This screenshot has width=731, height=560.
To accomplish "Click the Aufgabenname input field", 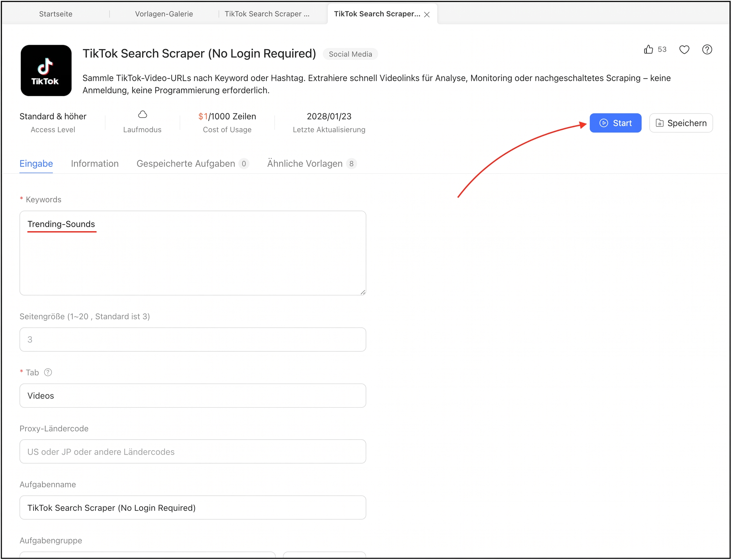I will 193,508.
